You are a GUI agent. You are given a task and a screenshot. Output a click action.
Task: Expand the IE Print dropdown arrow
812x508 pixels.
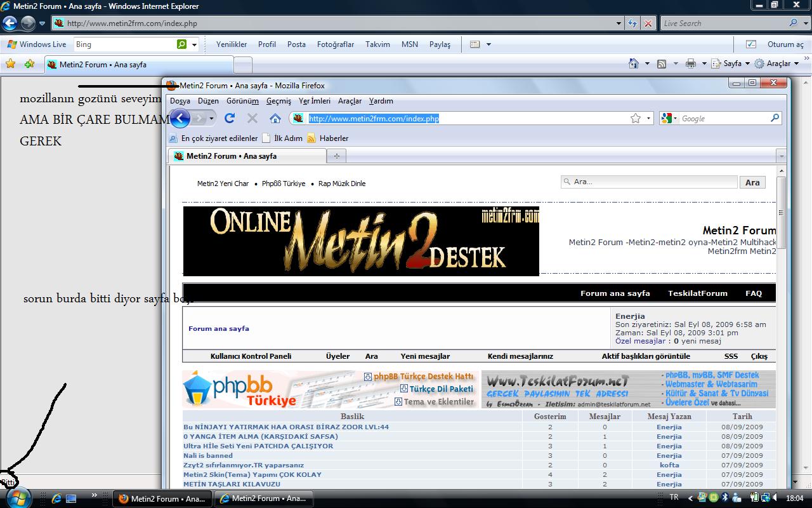click(x=705, y=63)
